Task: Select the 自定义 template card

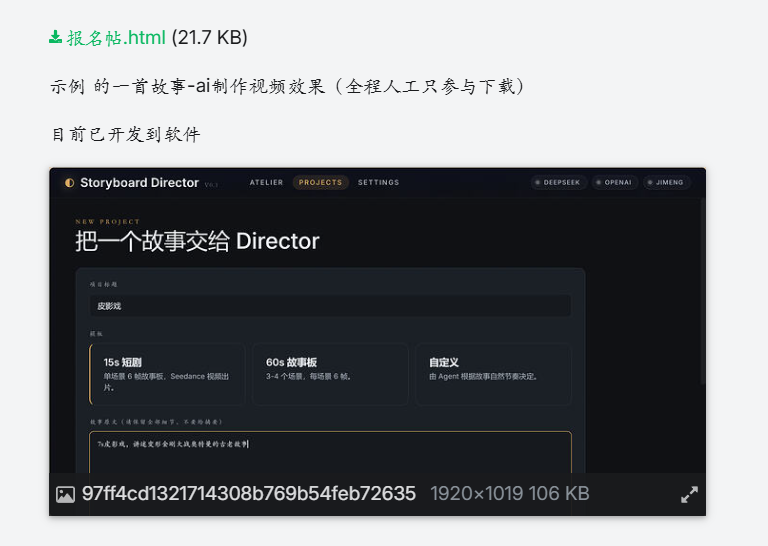Action: coord(493,375)
